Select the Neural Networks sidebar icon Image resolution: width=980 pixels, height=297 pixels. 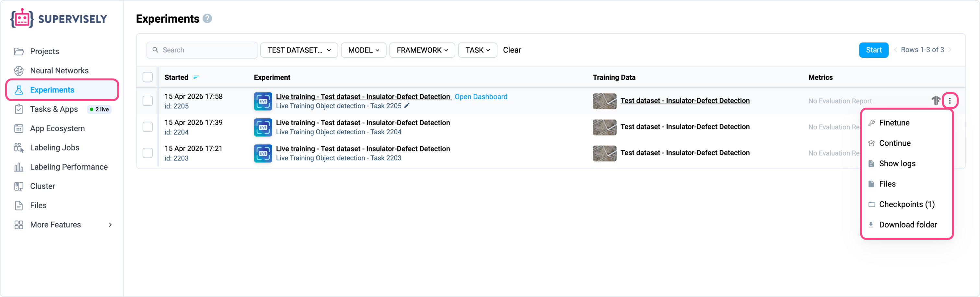[x=19, y=70]
